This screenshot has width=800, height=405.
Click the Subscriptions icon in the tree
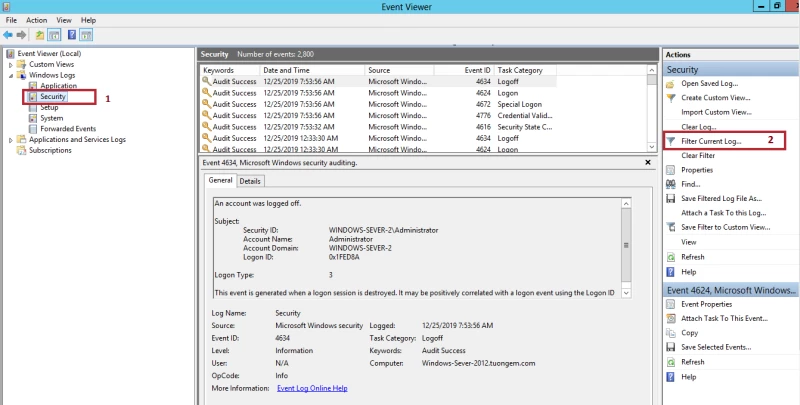pos(21,150)
